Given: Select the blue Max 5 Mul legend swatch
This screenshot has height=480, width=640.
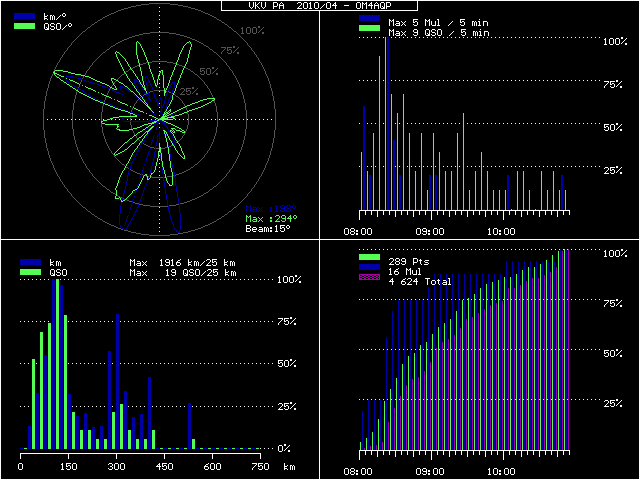Looking at the screenshot, I should (369, 20).
